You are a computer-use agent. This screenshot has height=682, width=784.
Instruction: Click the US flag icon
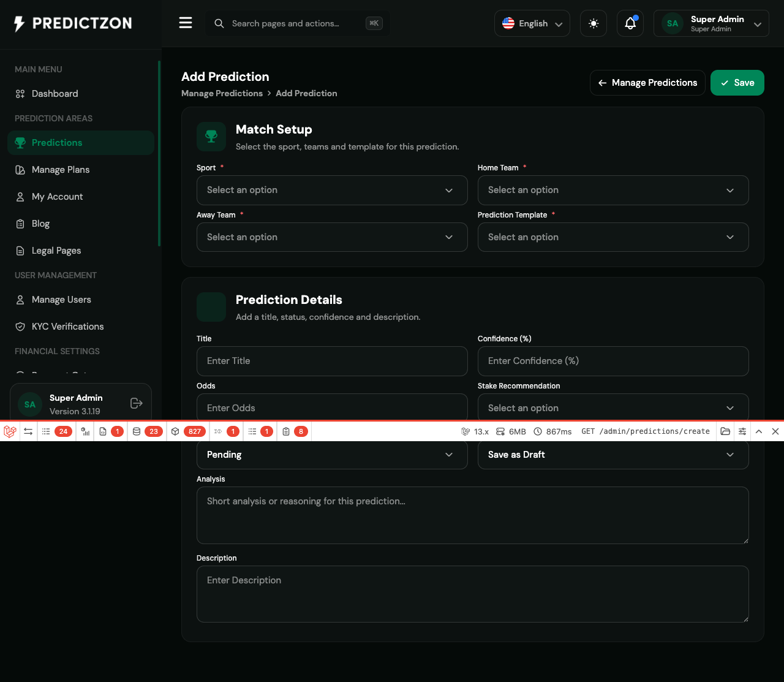click(x=508, y=23)
